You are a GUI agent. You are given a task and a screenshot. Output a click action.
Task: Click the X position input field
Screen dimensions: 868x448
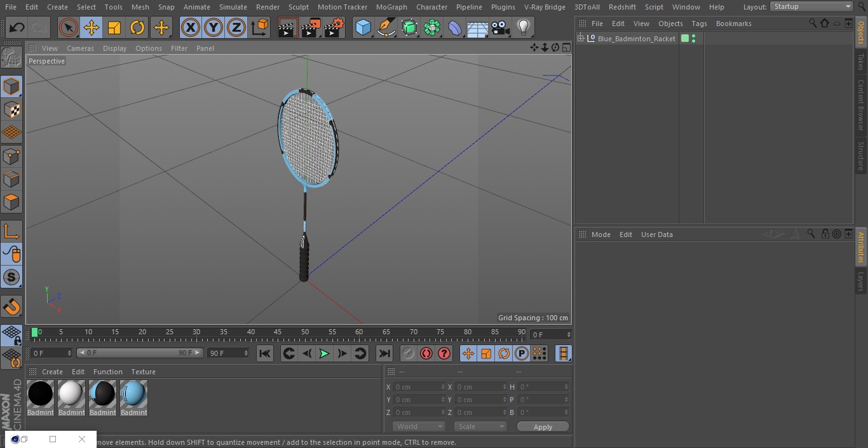pos(418,387)
